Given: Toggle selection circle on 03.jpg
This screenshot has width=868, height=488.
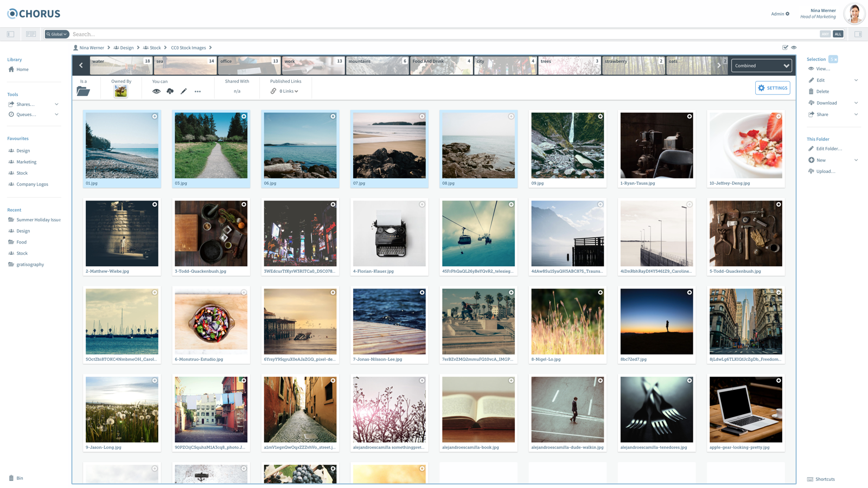Looking at the screenshot, I should (244, 117).
